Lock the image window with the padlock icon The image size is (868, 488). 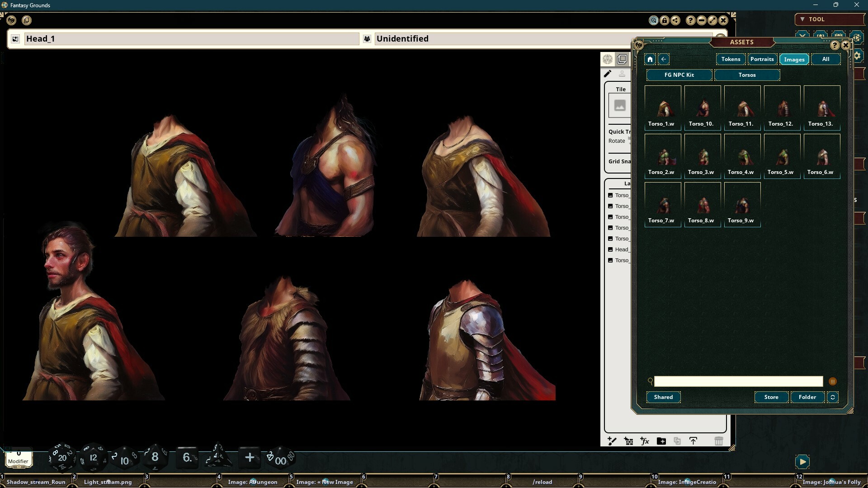(x=665, y=20)
